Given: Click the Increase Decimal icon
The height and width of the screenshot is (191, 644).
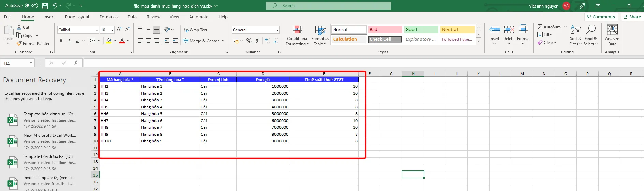Looking at the screenshot, I should (x=268, y=41).
